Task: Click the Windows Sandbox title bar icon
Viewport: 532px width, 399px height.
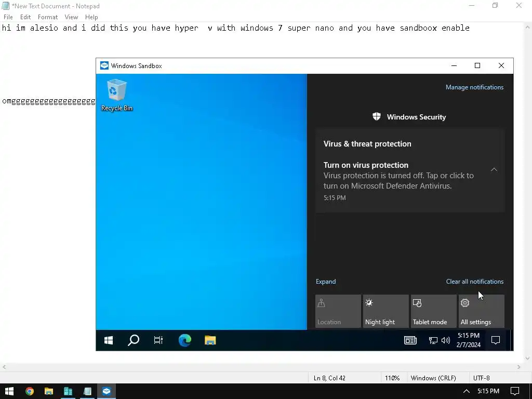Action: click(x=104, y=65)
